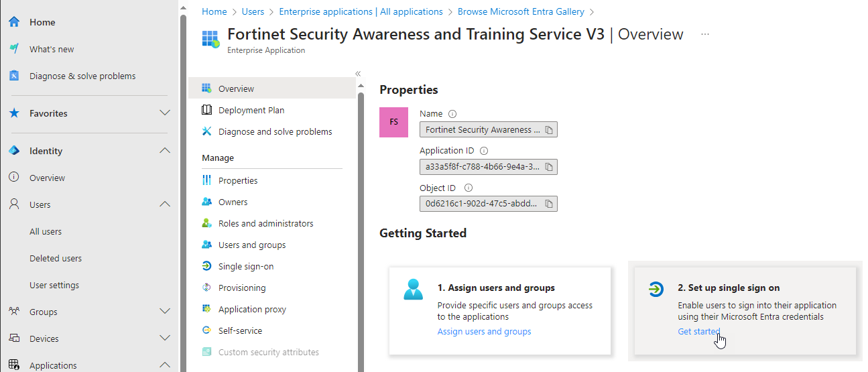Expand the Groups submenu
Screen dimensions: 868x372
[165, 312]
